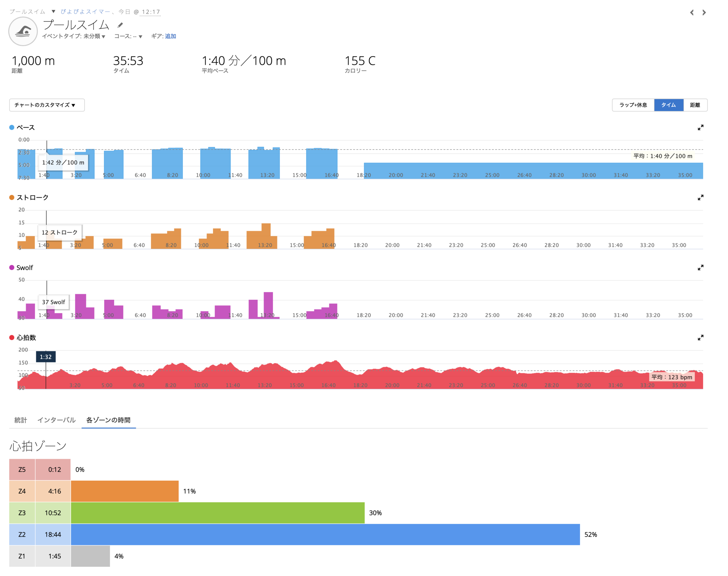Click the 12:17 activity time
Screen dimensions: 728x576
[x=151, y=12]
